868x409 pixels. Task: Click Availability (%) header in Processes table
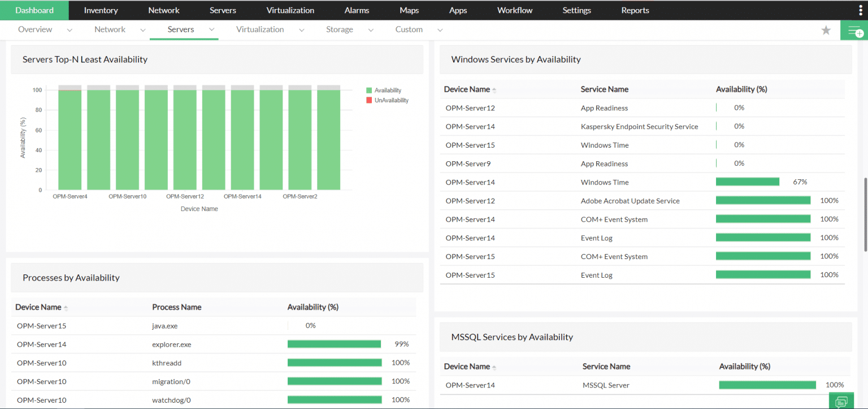pos(313,307)
